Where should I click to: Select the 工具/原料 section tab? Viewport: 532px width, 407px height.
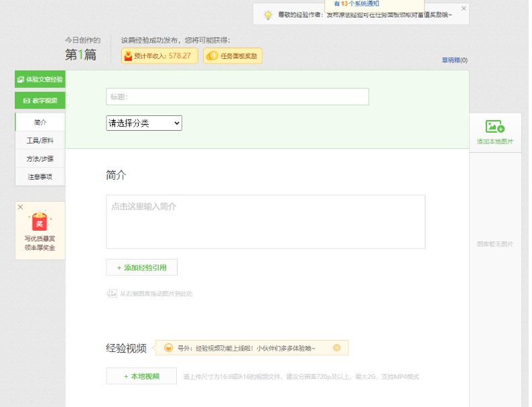click(x=40, y=141)
